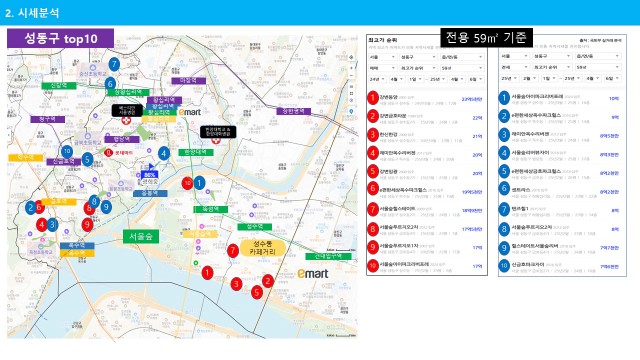
Task: Click the 건대입구역 station label
Action: point(328,256)
